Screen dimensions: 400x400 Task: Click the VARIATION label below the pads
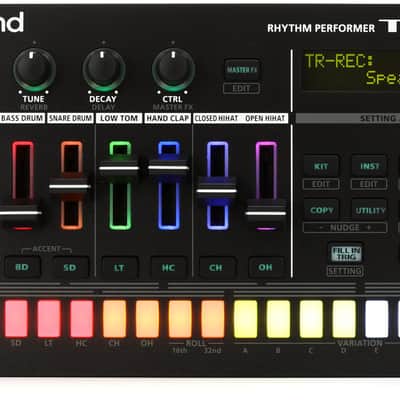(360, 343)
